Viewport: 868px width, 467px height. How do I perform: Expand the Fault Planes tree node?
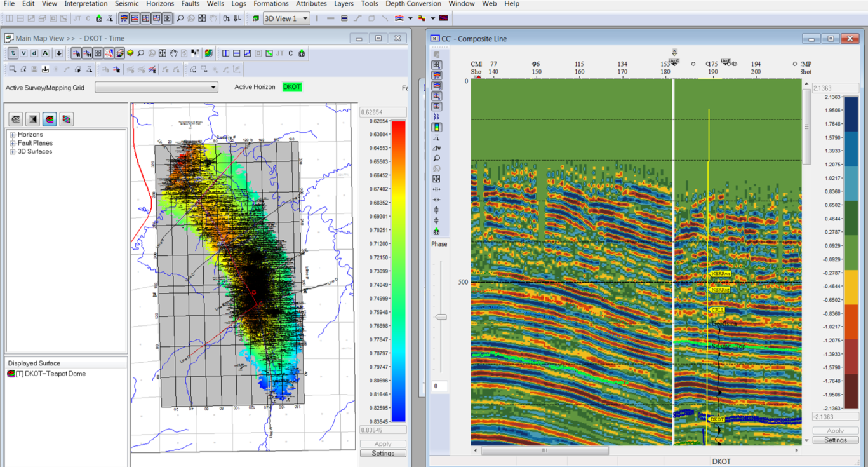tap(13, 143)
